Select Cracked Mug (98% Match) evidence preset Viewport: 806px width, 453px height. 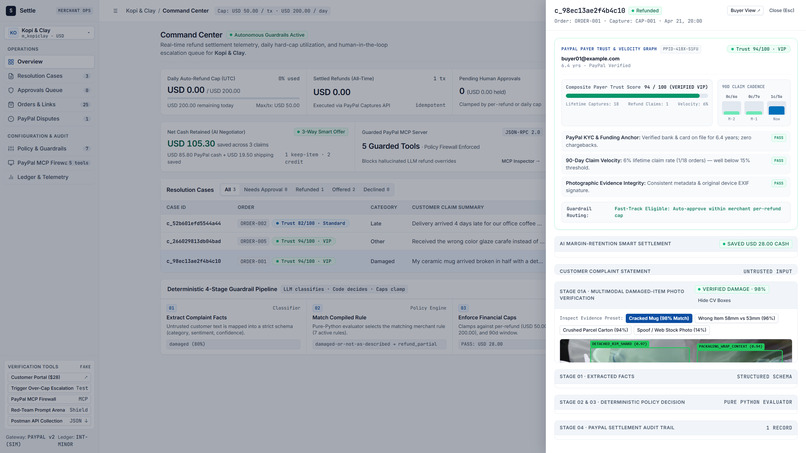[658, 318]
